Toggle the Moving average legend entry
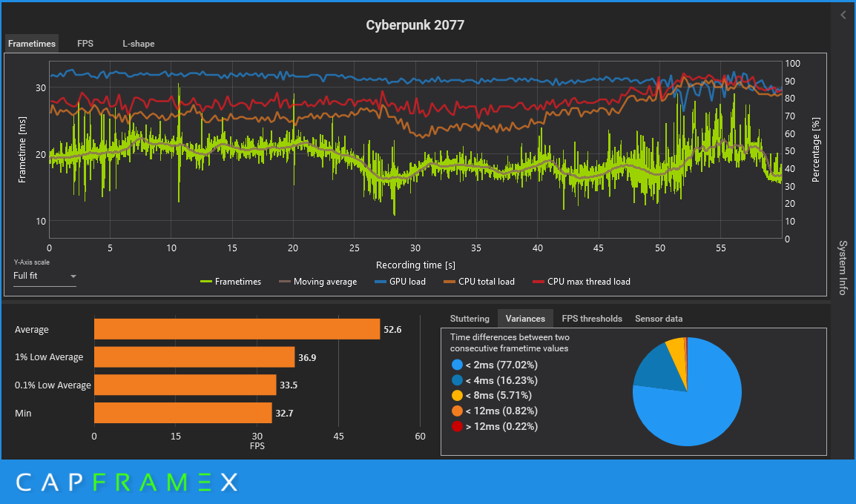 click(317, 282)
